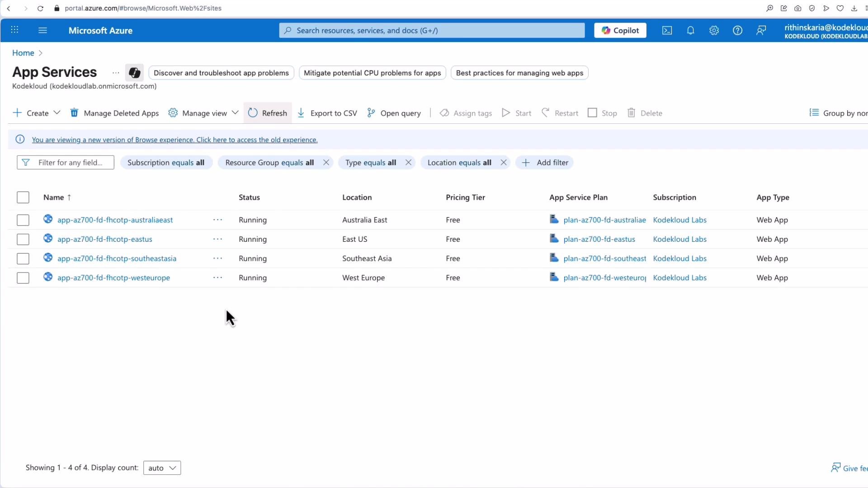Click the Copilot button

[620, 30]
